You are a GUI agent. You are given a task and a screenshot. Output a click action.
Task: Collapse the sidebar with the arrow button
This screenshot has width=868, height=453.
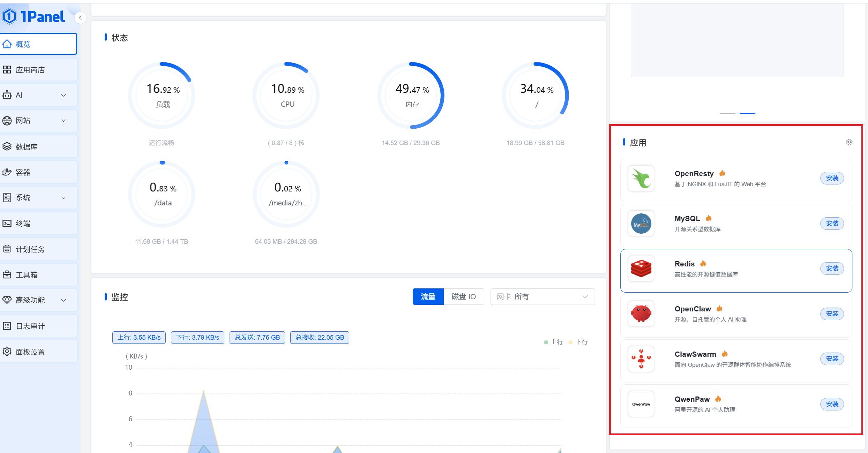tap(81, 18)
